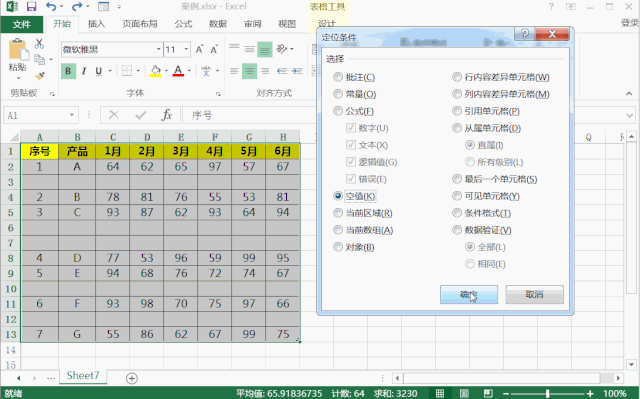This screenshot has width=640, height=399.
Task: Switch to the 公式 Formulas tab
Action: pos(183,24)
